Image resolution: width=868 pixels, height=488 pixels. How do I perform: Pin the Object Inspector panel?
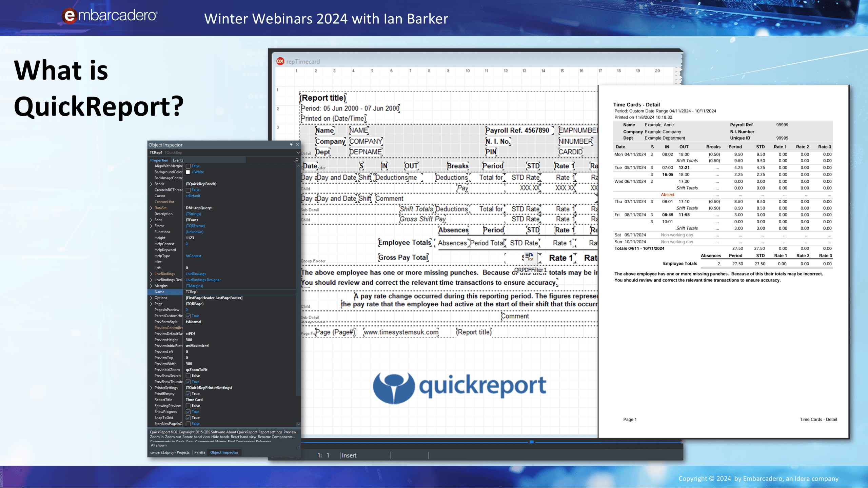tap(291, 144)
